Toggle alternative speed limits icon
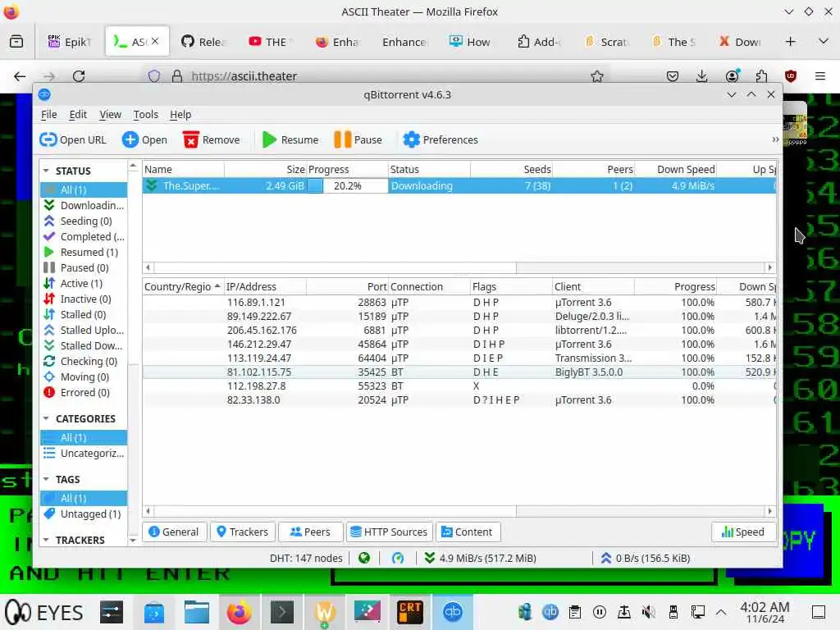 (398, 558)
